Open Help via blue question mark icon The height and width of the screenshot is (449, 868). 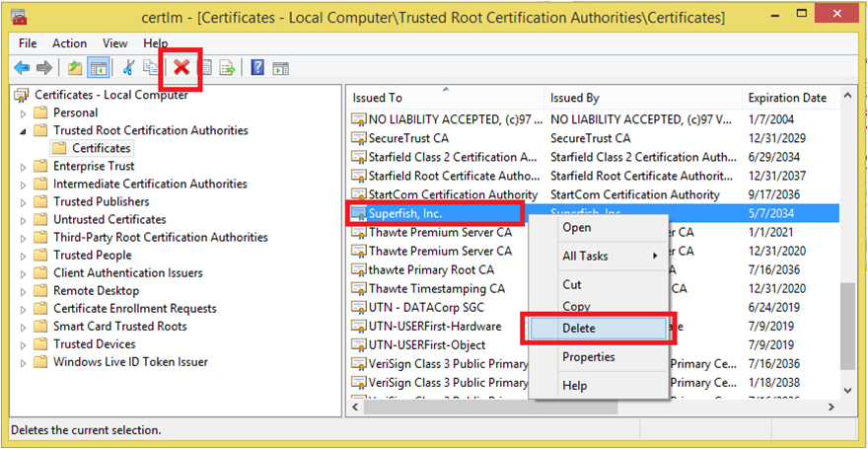point(257,68)
